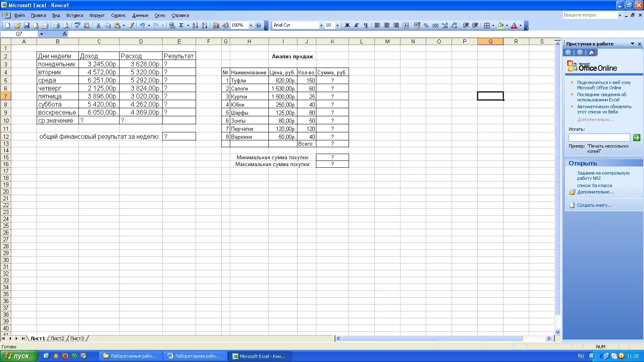644x362 pixels.
Task: Align text right in cell
Action: point(396,25)
